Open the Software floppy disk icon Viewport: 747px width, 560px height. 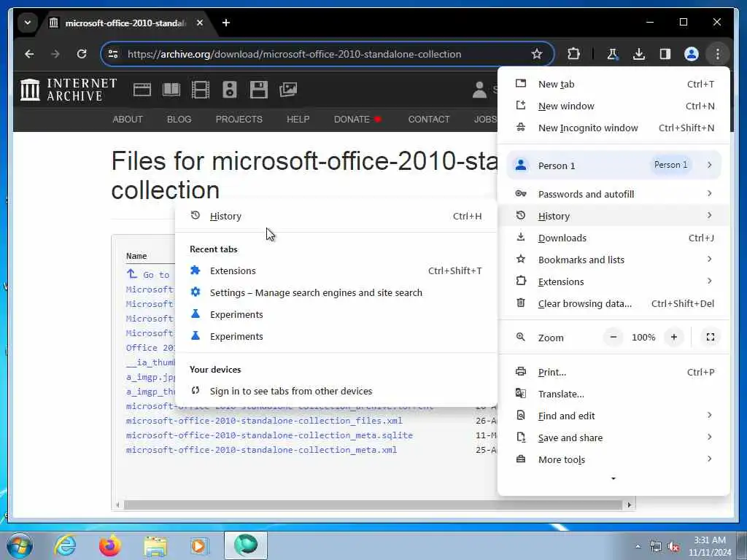point(259,90)
